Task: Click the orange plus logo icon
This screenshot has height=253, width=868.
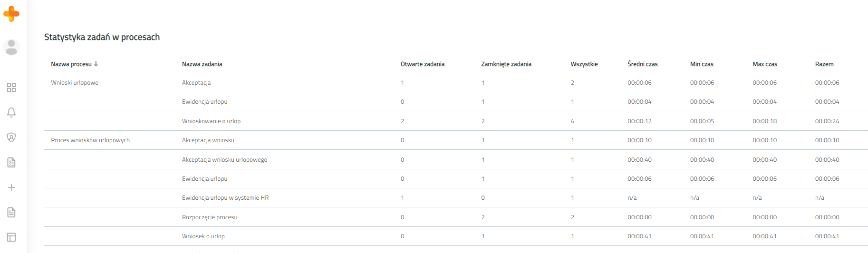Action: click(11, 14)
